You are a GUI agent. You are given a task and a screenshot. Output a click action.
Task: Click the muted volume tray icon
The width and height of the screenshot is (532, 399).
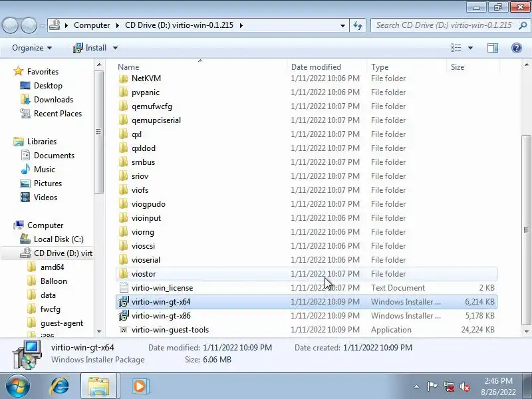click(x=465, y=386)
